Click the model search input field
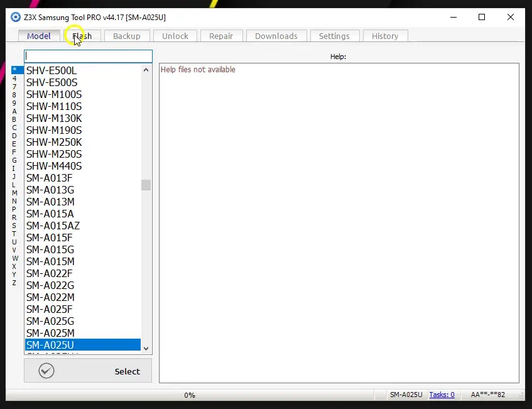 88,56
